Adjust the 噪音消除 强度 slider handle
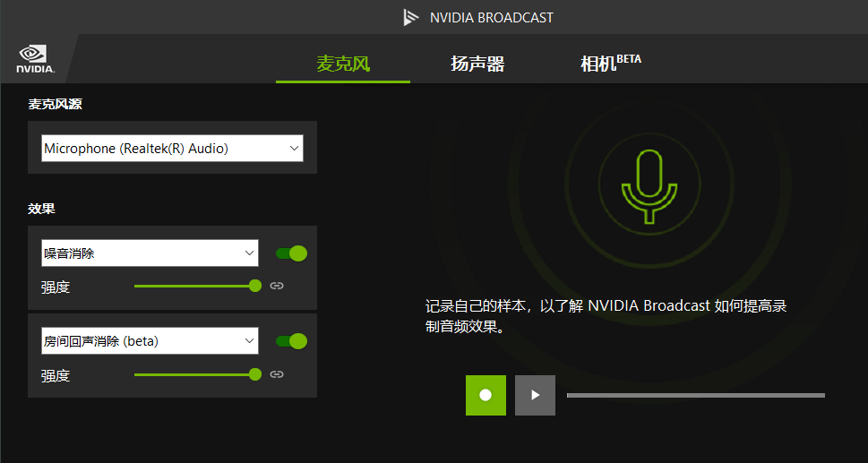The width and height of the screenshot is (868, 463). 255,286
